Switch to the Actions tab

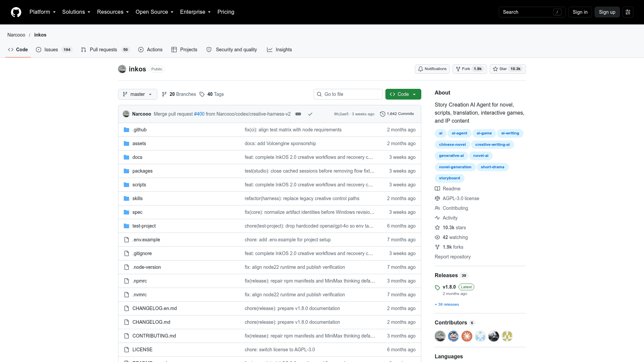click(150, 50)
